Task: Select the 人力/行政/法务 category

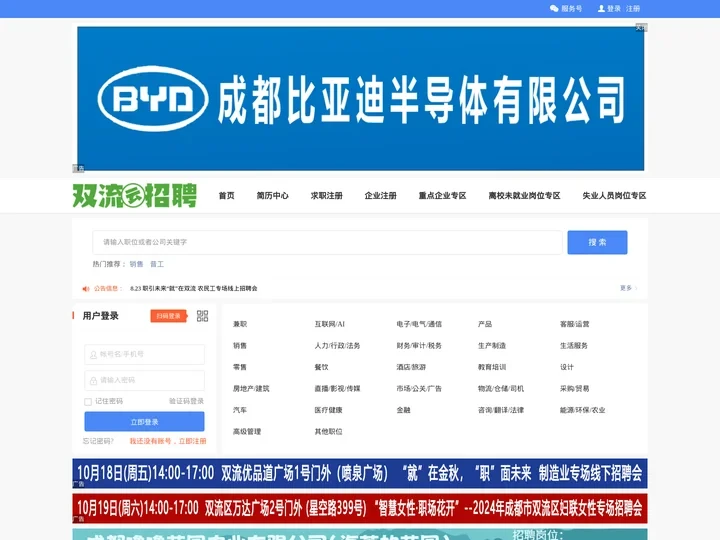Action: (338, 345)
